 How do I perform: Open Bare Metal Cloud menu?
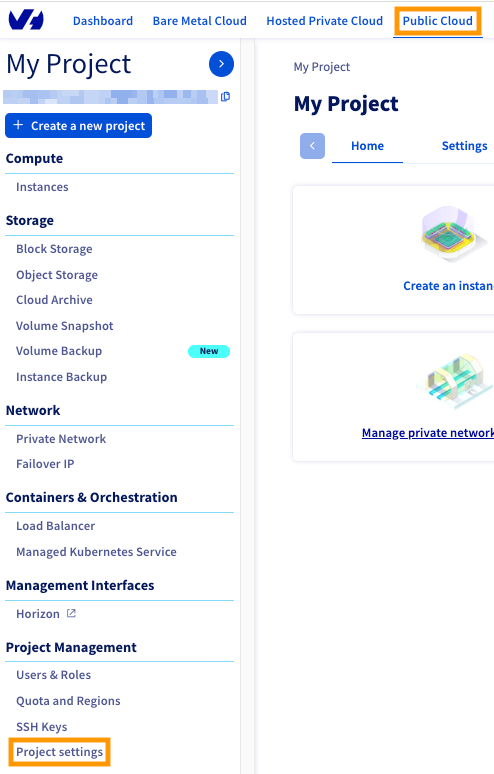pos(199,21)
